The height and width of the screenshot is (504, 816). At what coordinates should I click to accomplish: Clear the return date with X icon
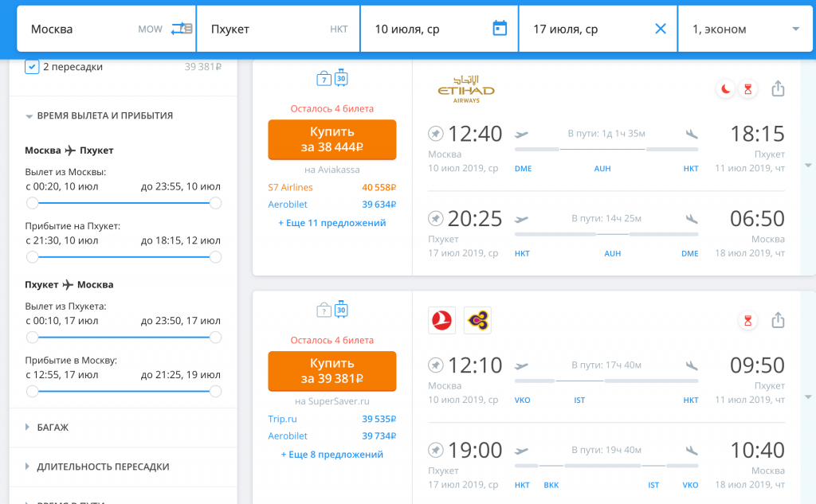(x=660, y=29)
